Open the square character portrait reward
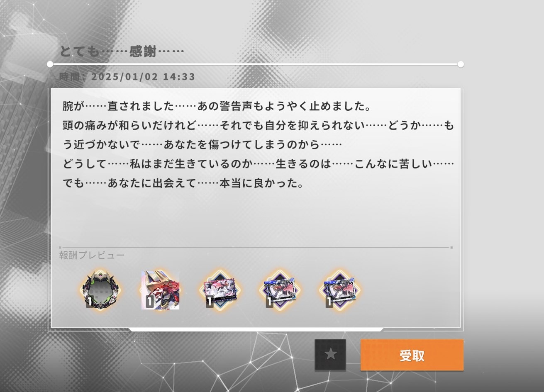Image resolution: width=544 pixels, height=392 pixels. click(x=161, y=290)
